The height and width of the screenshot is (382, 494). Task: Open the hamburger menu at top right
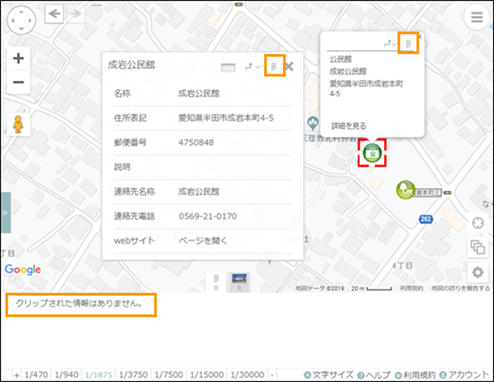tap(477, 17)
